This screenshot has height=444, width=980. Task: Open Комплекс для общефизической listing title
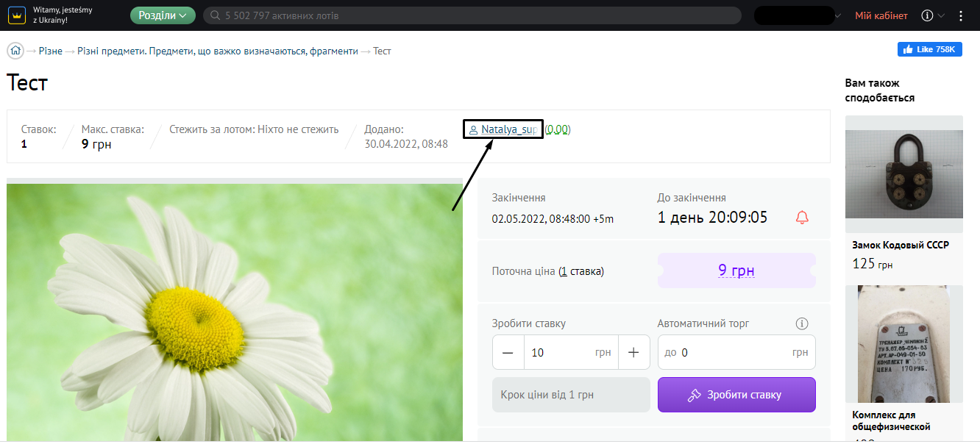click(x=891, y=420)
